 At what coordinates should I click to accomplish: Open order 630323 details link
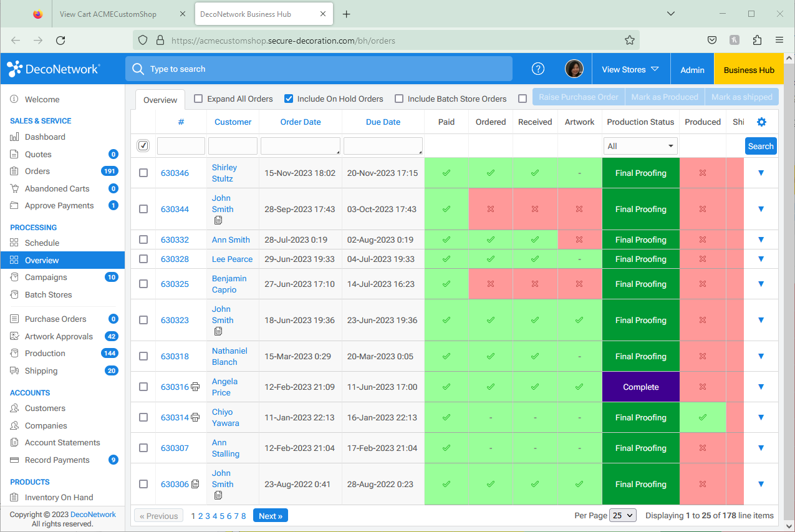coord(174,320)
